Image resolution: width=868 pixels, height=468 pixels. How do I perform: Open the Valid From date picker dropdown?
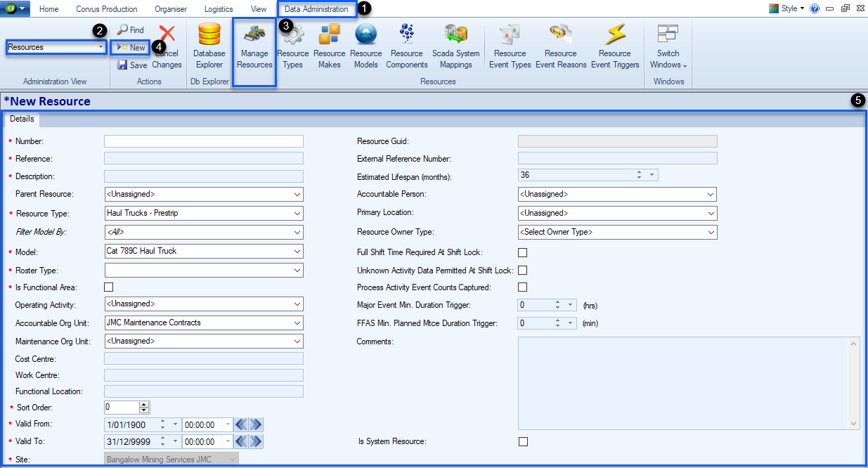coord(175,424)
